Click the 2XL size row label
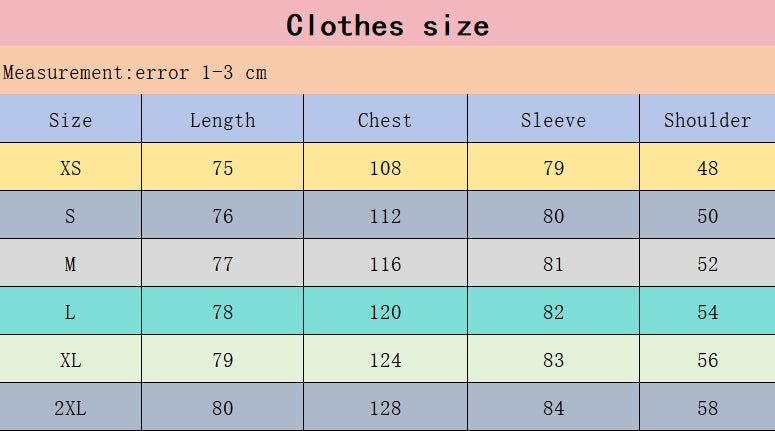Screen dimensions: 775x431 coord(70,408)
